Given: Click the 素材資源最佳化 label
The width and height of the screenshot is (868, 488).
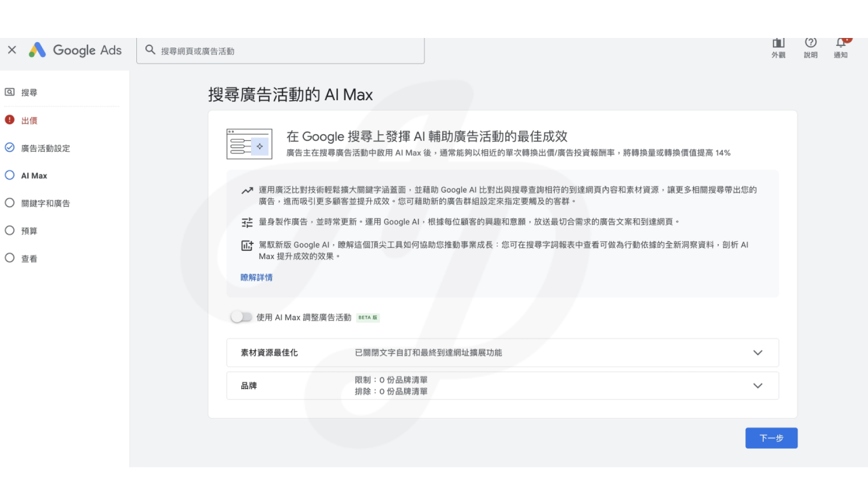Looking at the screenshot, I should pos(269,352).
